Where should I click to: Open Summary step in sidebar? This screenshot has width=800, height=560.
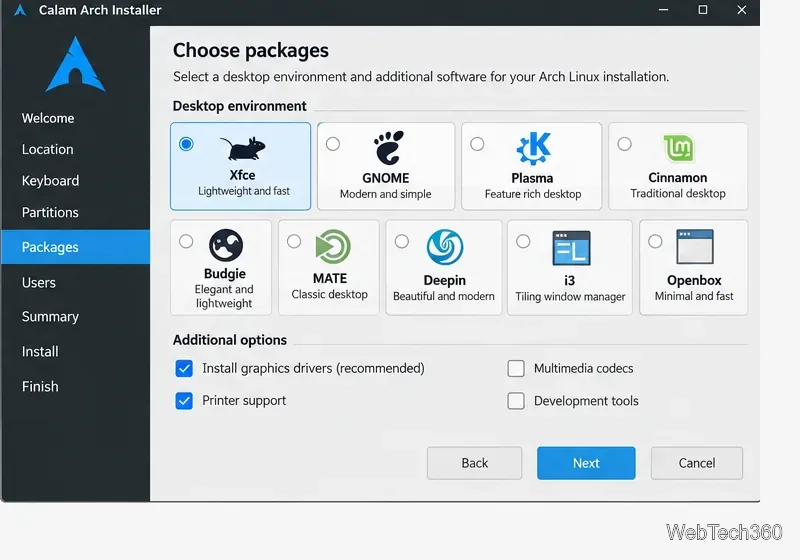50,317
